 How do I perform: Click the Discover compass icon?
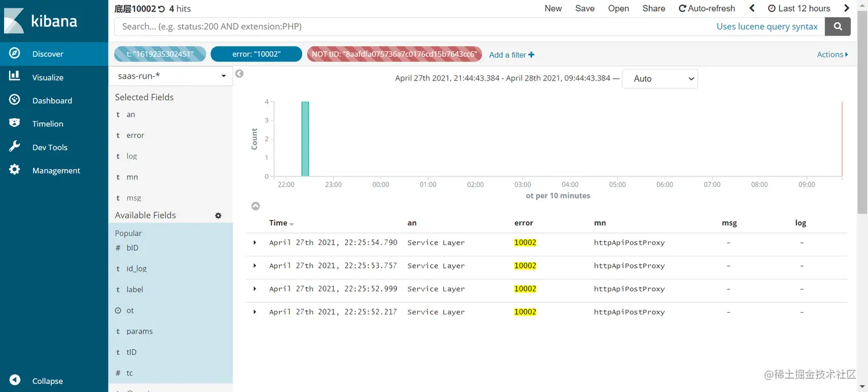15,53
